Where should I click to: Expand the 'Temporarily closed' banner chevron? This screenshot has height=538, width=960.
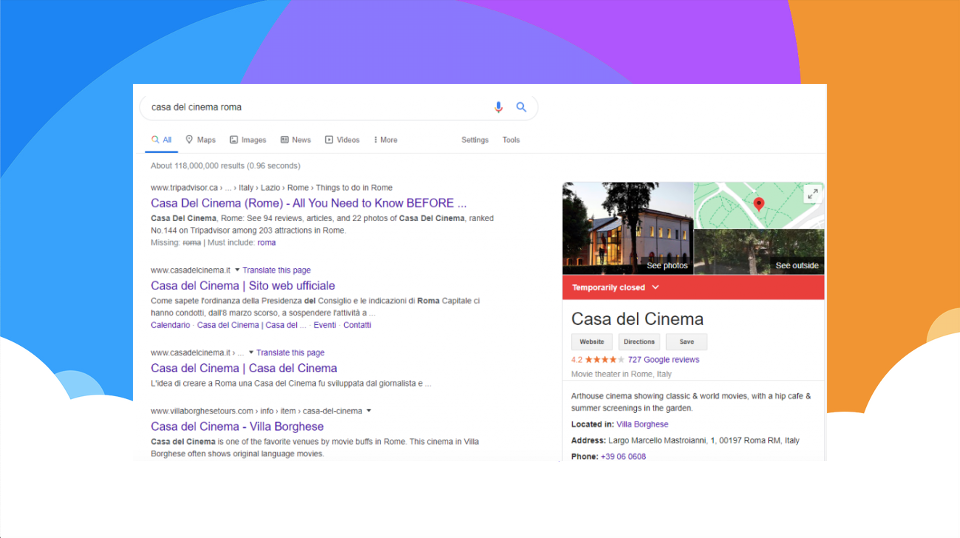[656, 288]
